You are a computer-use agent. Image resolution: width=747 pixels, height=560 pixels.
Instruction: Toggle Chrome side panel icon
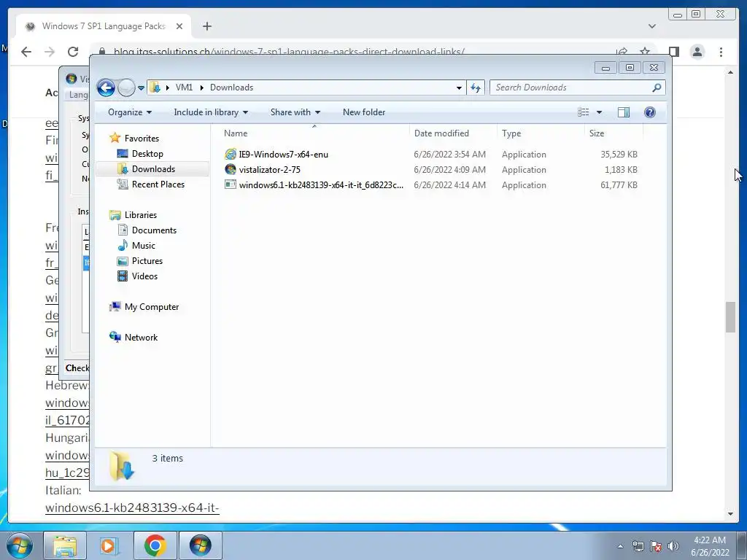point(673,52)
